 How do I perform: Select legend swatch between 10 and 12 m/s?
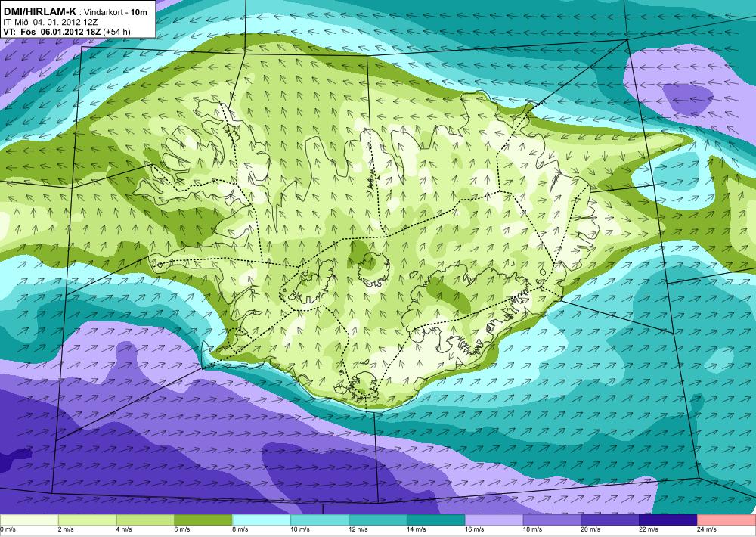click(x=320, y=520)
